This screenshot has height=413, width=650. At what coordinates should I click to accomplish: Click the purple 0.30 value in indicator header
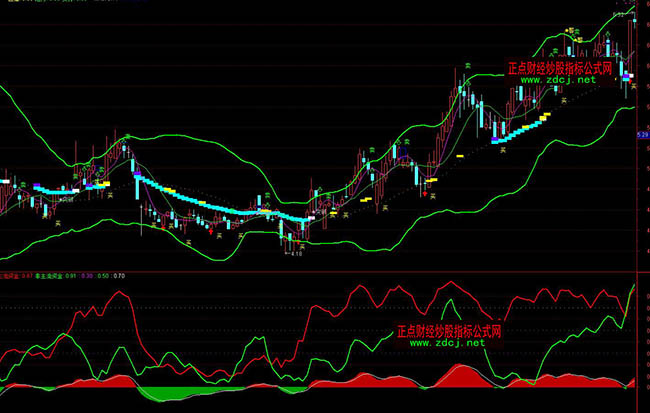(87, 276)
